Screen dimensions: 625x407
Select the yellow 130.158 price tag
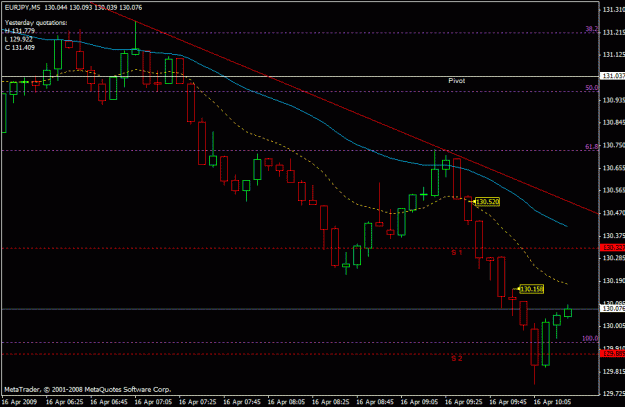532,289
